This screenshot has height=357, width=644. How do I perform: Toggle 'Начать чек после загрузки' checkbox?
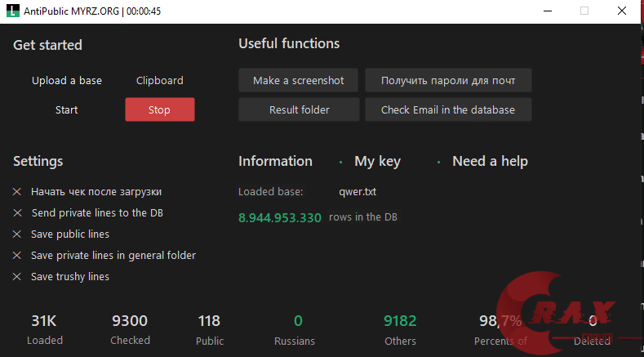pos(17,192)
